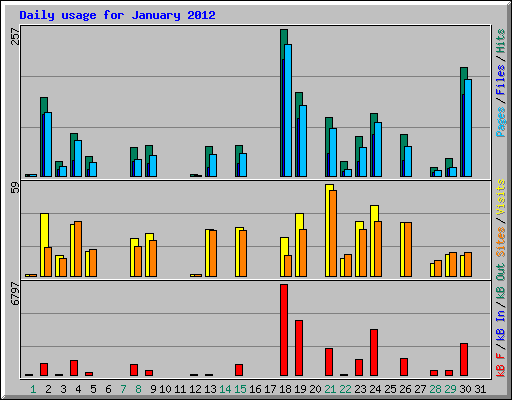Select the cyan pages bar for day 2
Viewport: 512px width, 400px height.
coord(48,144)
